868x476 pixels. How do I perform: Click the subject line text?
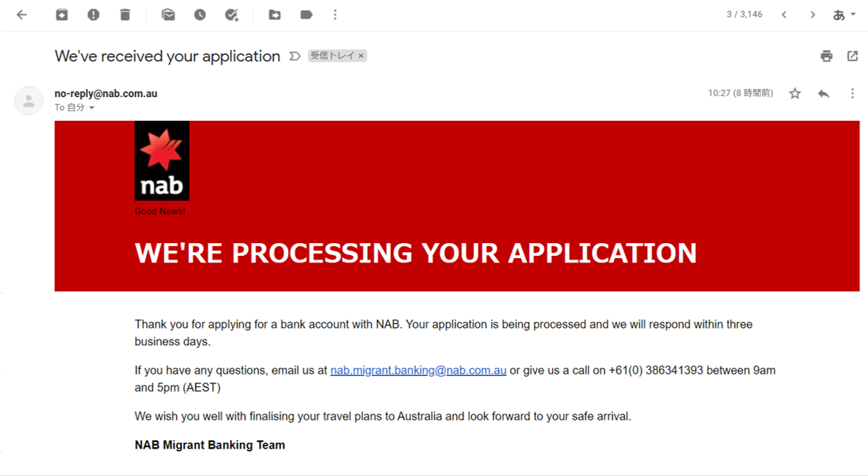tap(167, 56)
